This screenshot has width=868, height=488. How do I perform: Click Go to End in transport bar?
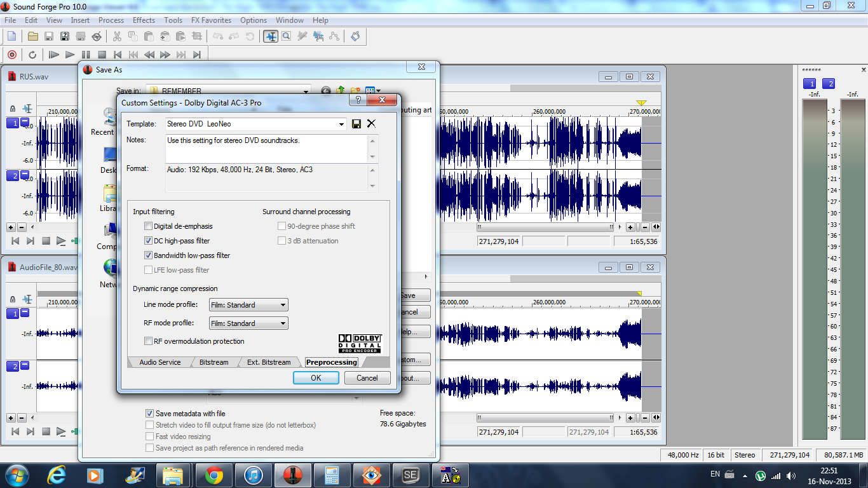(197, 55)
